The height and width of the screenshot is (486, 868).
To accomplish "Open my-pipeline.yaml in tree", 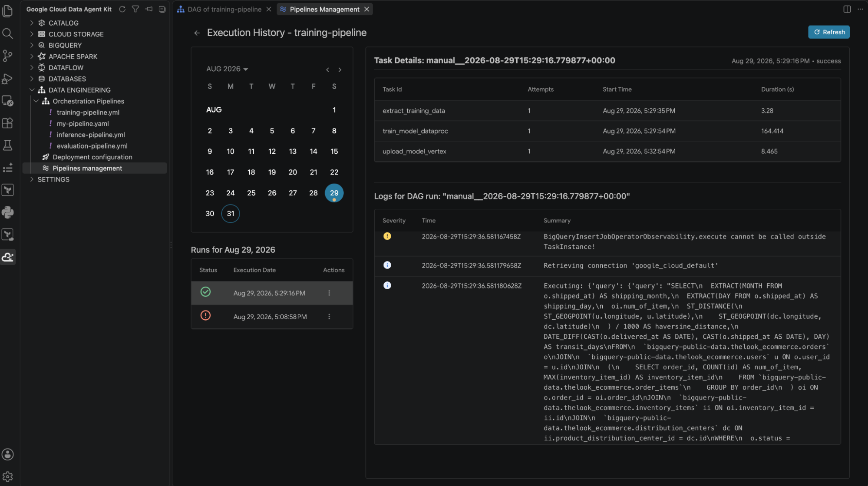I will coord(83,124).
